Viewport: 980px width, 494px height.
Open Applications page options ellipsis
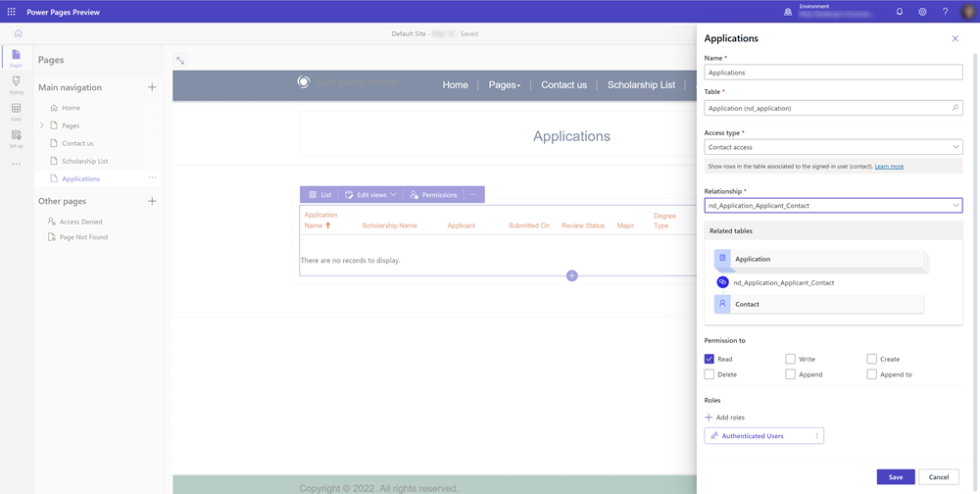coord(153,178)
